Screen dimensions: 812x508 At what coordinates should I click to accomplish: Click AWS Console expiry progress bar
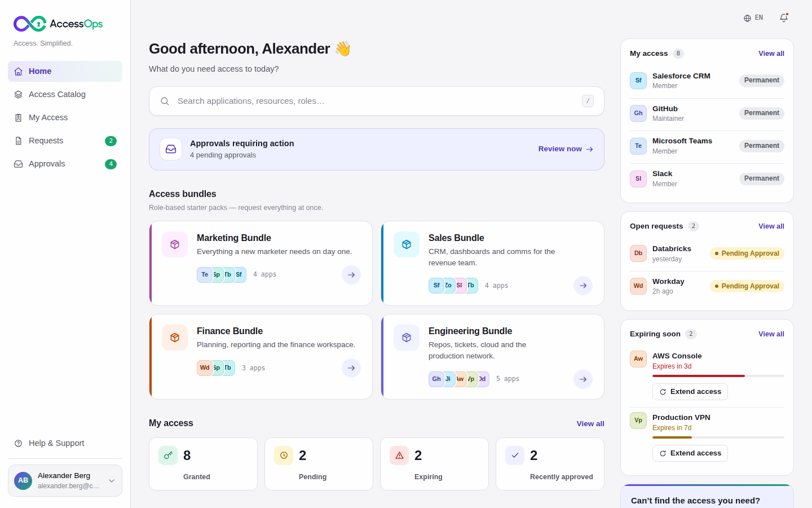point(718,376)
